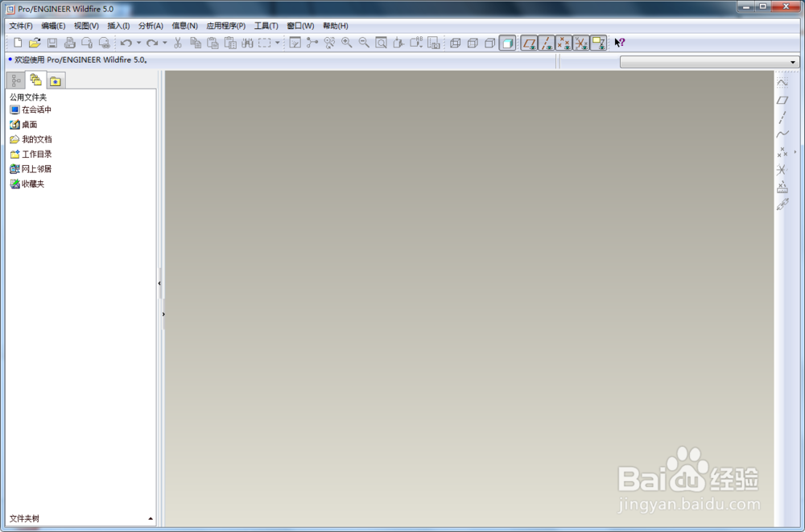Toggle Shading display mode
805x532 pixels.
click(x=507, y=43)
